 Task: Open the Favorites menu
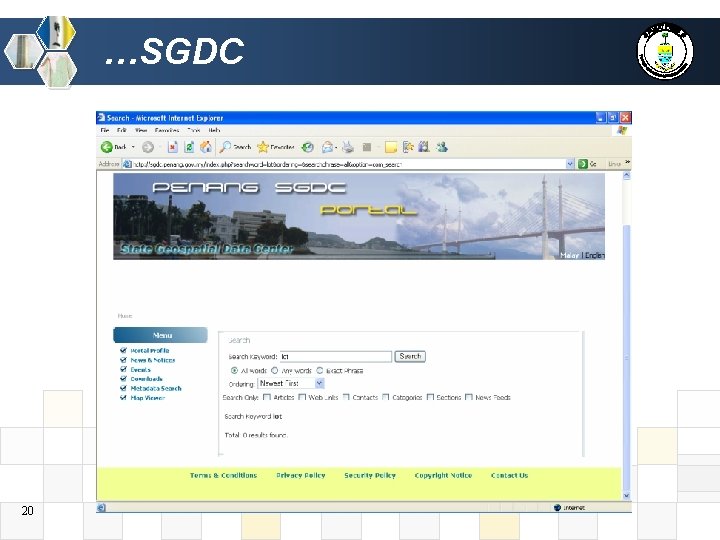click(x=167, y=130)
